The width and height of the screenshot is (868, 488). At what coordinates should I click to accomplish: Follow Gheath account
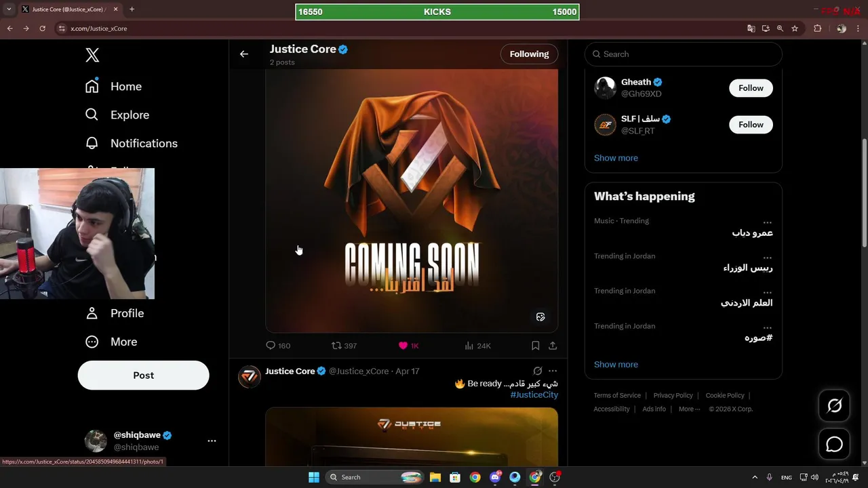[751, 88]
